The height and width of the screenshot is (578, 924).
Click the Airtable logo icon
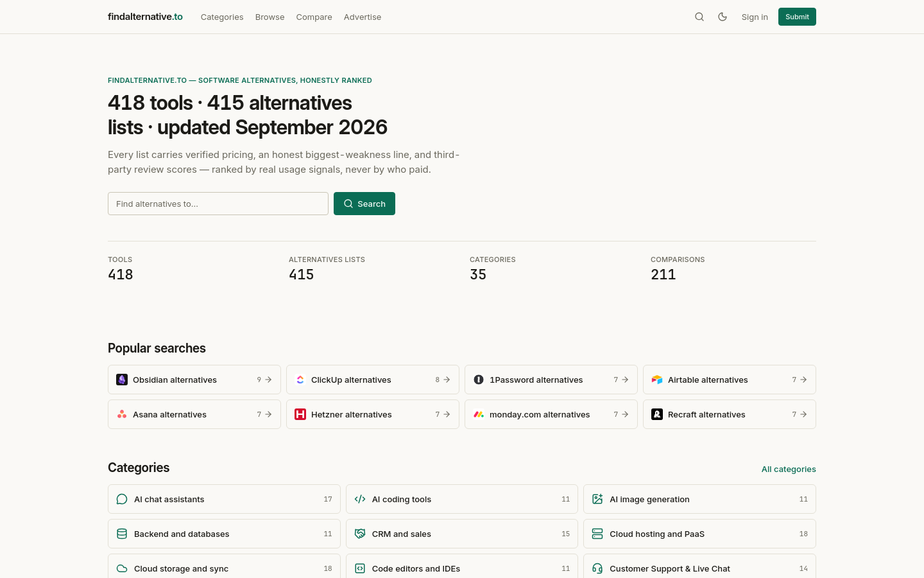(657, 380)
